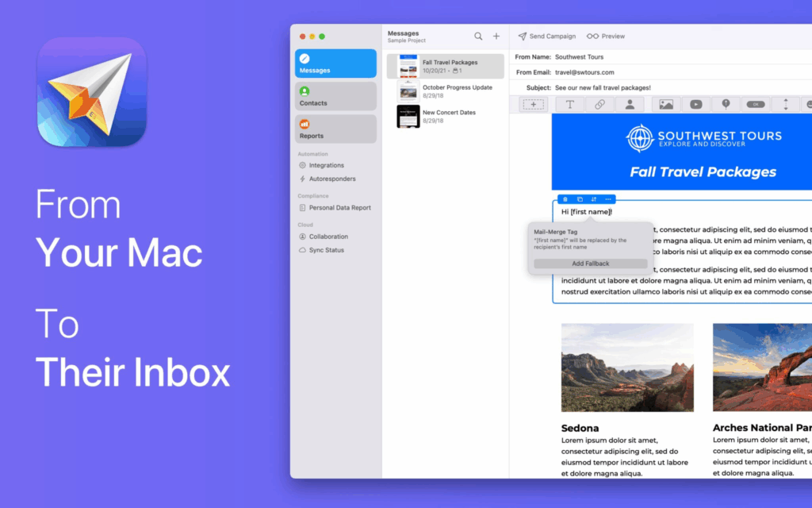
Task: Insert a text block with T tool
Action: [570, 104]
